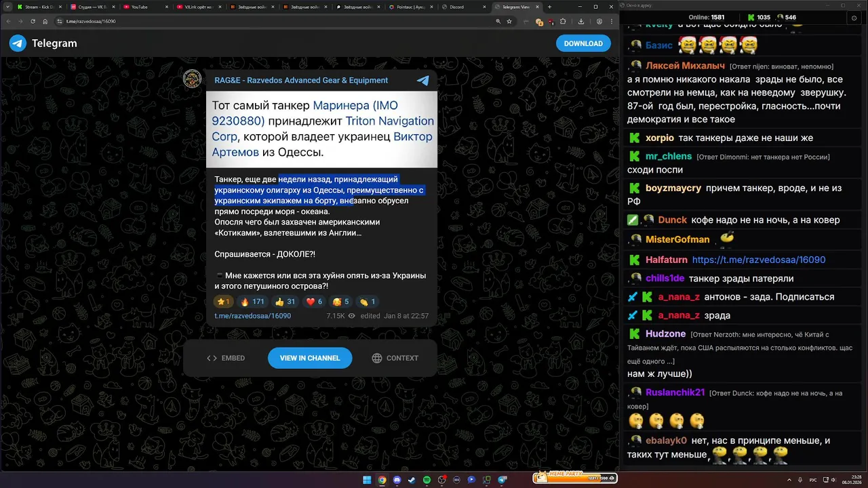Screen dimensions: 868x488
Task: Click username ebalayk0 in the chat
Action: (666, 440)
